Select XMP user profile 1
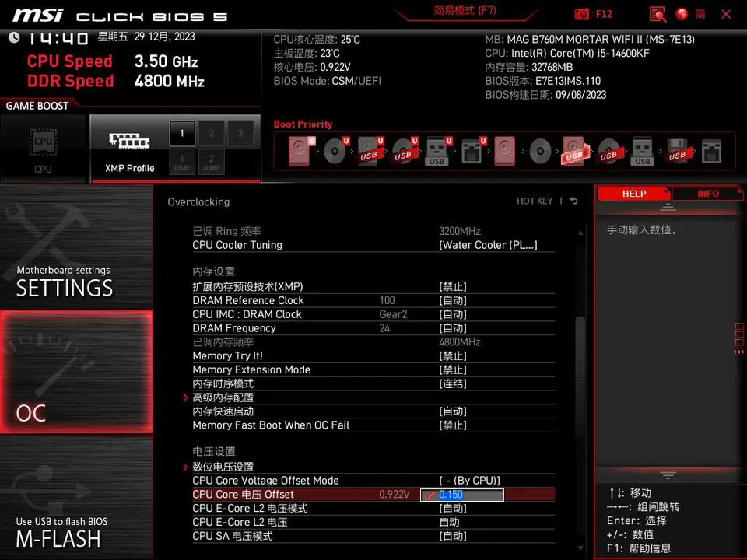The height and width of the screenshot is (560, 747). (x=182, y=162)
